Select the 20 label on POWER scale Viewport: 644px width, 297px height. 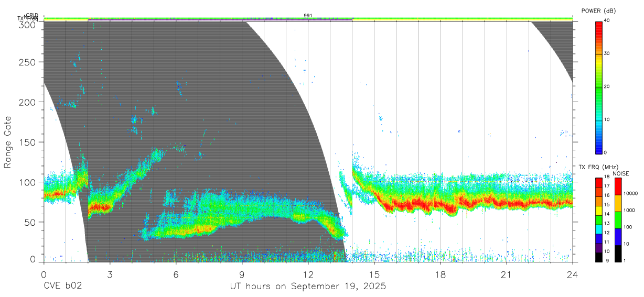click(607, 86)
